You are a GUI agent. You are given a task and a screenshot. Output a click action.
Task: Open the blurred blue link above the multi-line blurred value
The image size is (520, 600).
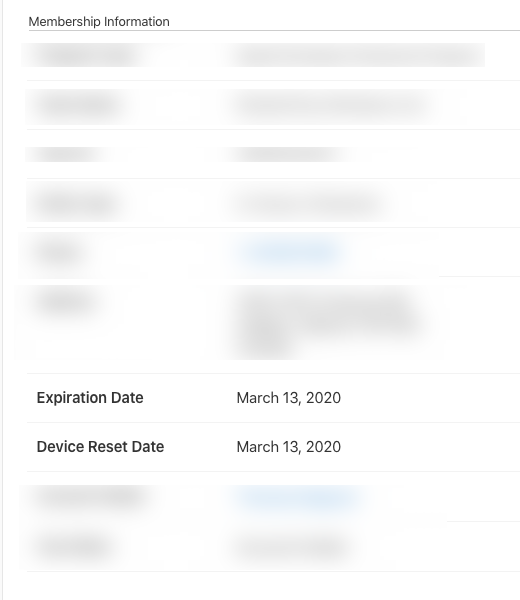click(291, 253)
